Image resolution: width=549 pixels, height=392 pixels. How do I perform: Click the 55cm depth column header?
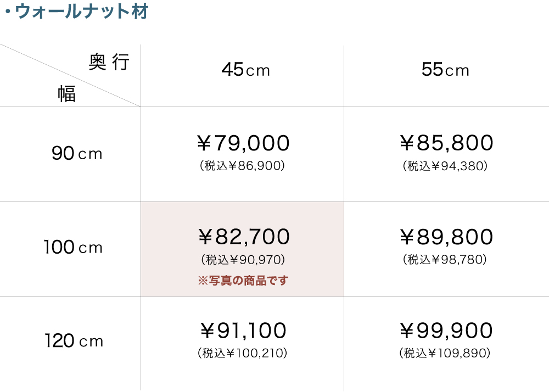click(x=445, y=70)
